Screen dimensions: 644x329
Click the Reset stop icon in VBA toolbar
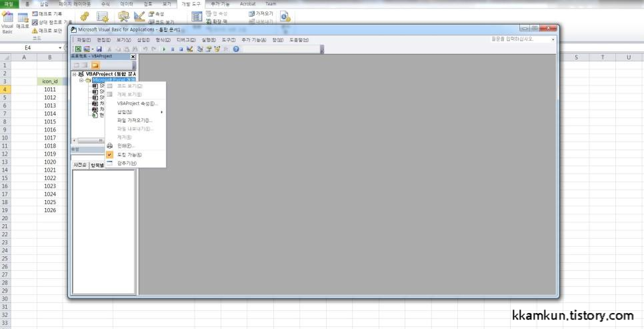tap(181, 49)
